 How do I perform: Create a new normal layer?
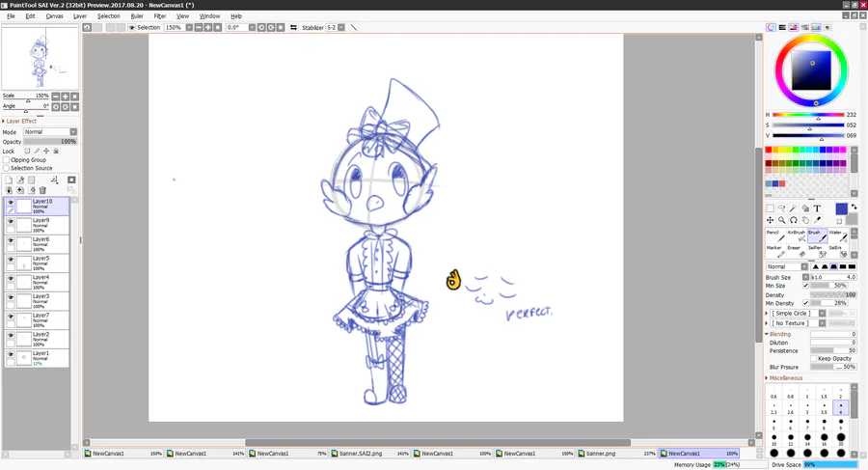pos(9,180)
